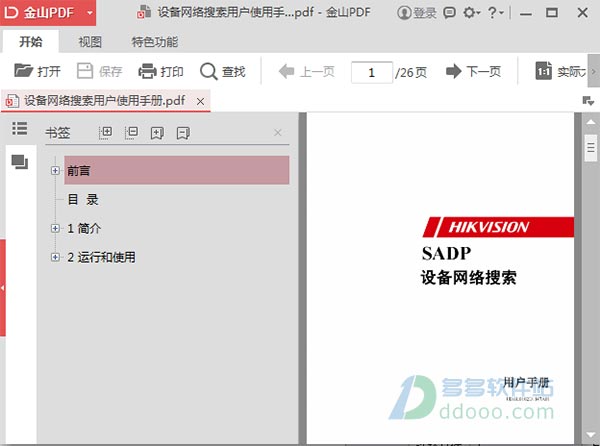This screenshot has width=600, height=446.
Task: Click the add bookmark icon
Action: point(157,133)
